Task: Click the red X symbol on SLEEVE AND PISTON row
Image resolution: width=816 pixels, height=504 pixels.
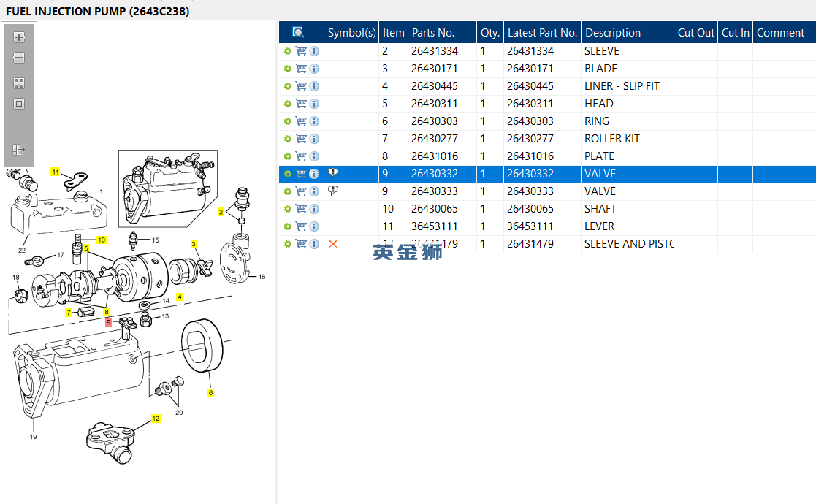Action: point(333,244)
